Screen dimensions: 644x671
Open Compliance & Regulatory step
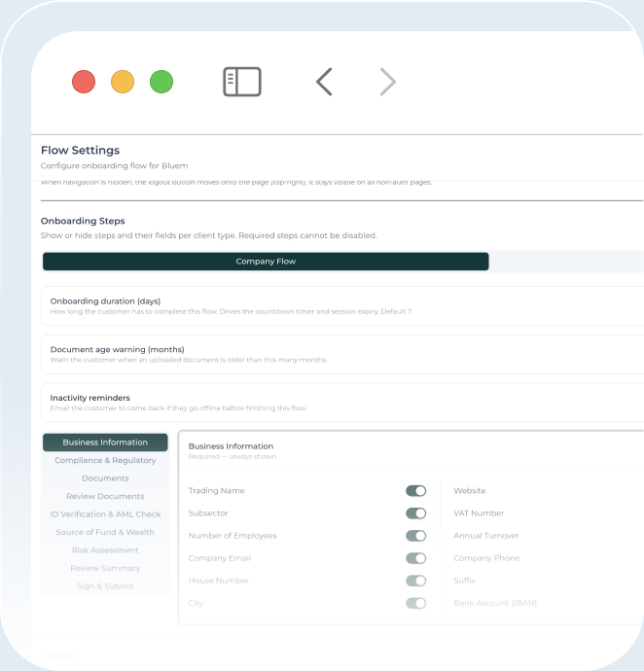(105, 460)
